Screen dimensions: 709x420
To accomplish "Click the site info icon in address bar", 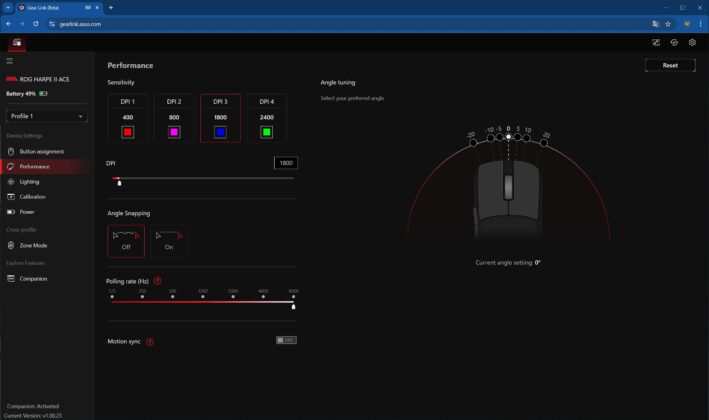I will click(x=52, y=24).
